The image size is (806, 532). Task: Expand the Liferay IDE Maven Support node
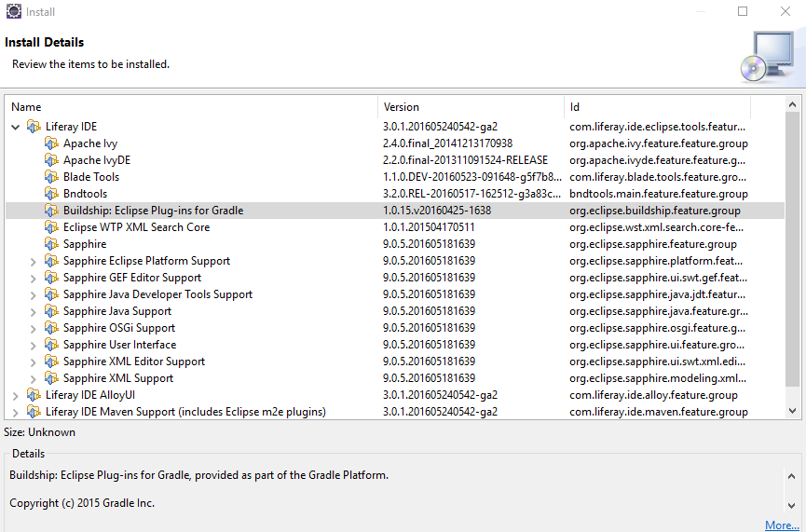point(16,413)
